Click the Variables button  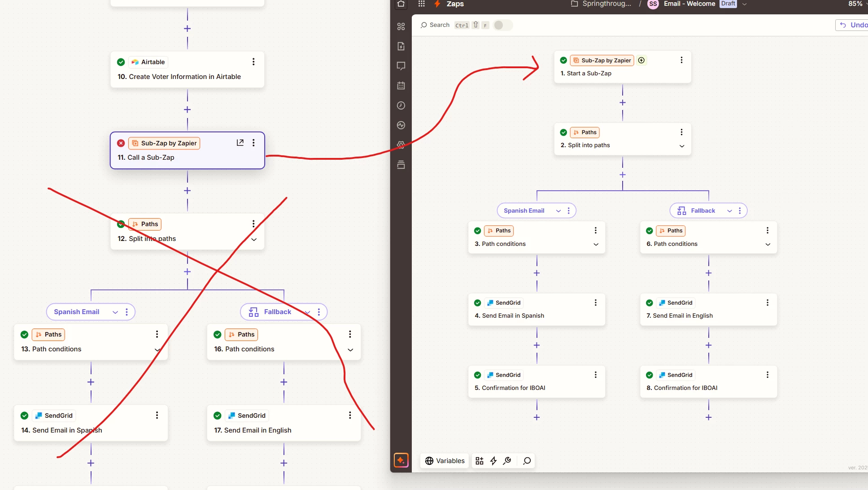pyautogui.click(x=445, y=461)
